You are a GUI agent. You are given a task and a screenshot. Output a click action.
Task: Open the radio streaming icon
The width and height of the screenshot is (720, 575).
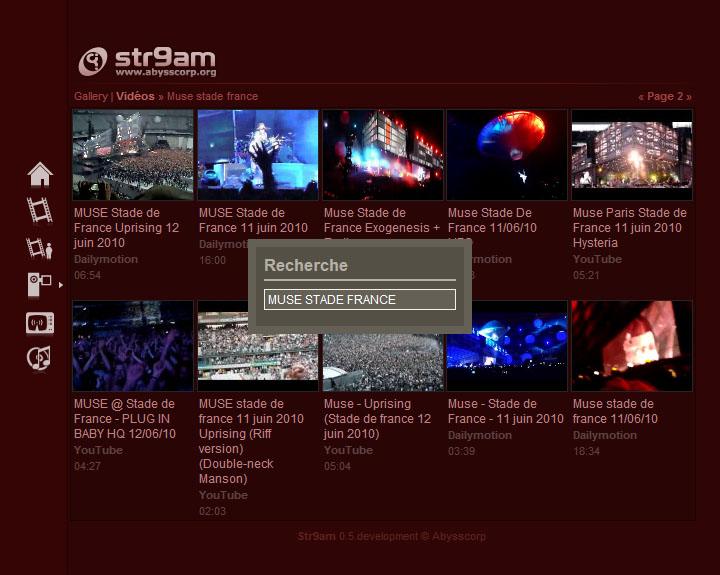[40, 323]
